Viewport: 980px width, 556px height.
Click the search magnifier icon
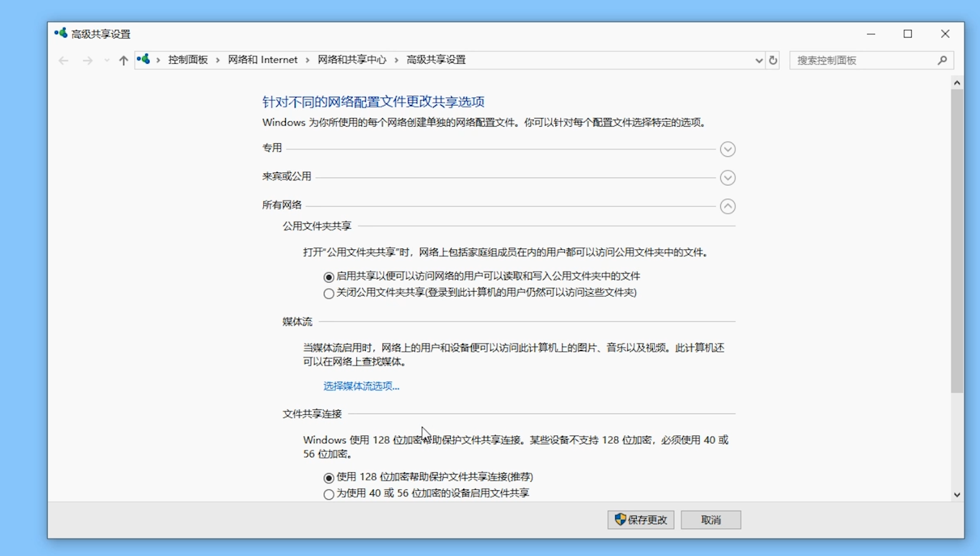(942, 61)
